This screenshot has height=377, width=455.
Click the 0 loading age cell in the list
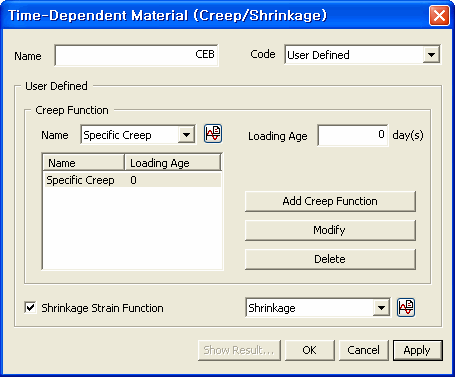(133, 180)
